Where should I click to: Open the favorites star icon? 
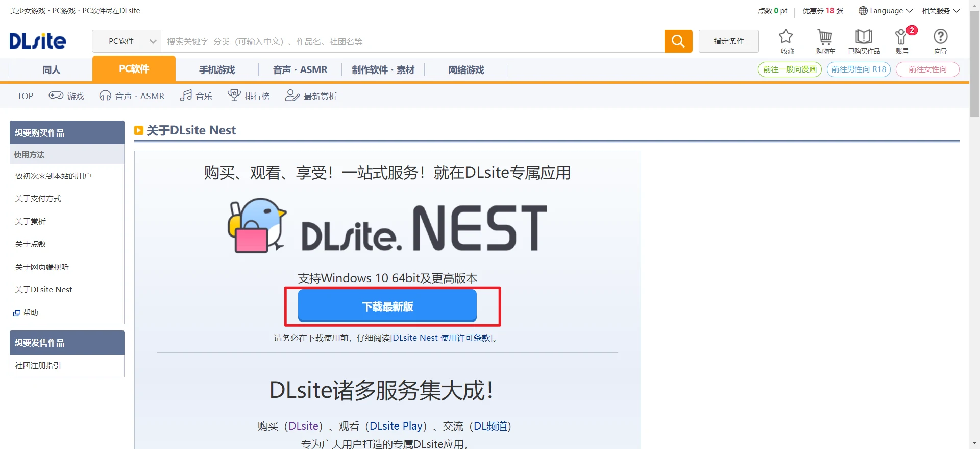point(786,41)
